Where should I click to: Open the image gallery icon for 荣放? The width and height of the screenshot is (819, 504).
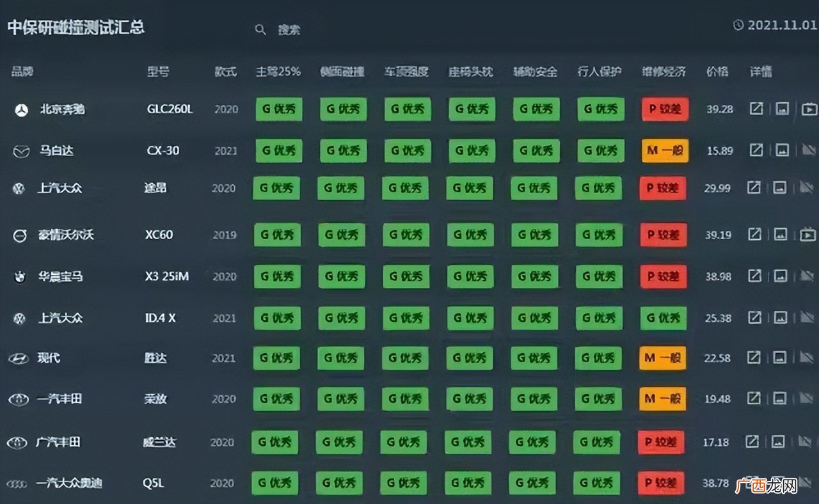(779, 398)
